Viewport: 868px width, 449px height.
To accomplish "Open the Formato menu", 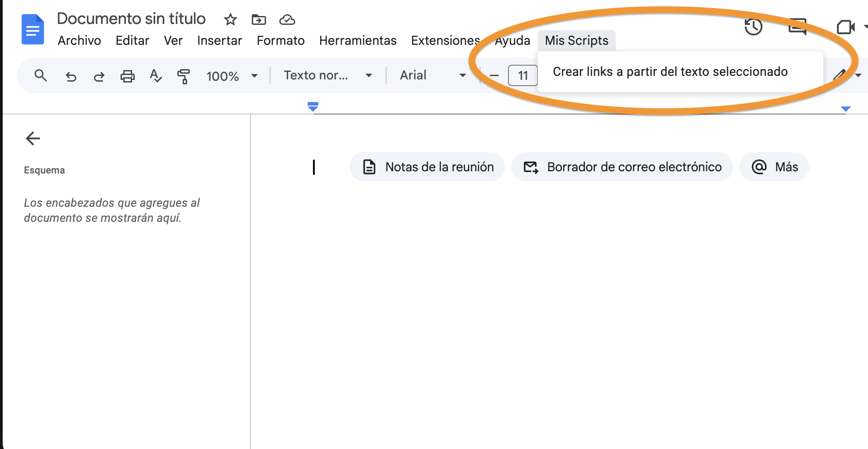I will click(x=281, y=40).
